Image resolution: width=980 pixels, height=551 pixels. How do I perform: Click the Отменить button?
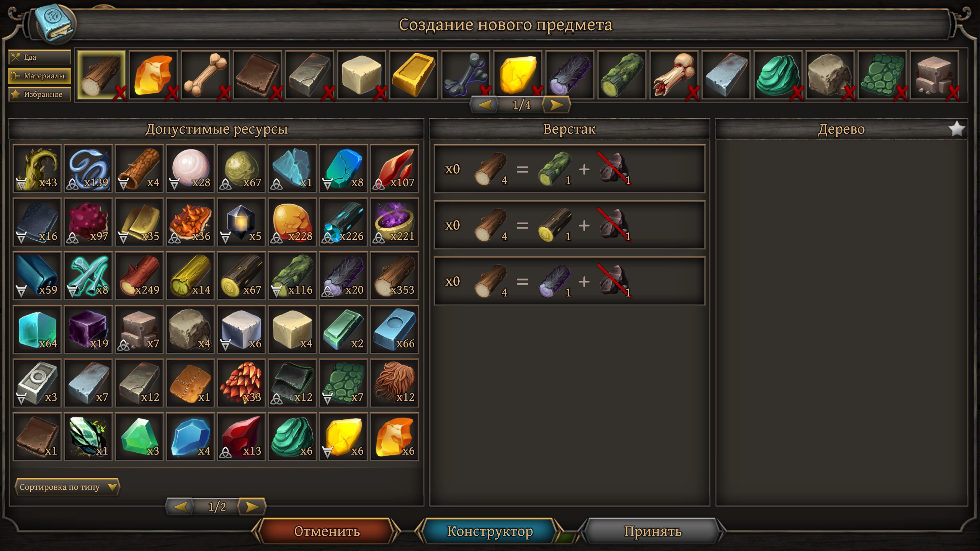[x=327, y=531]
